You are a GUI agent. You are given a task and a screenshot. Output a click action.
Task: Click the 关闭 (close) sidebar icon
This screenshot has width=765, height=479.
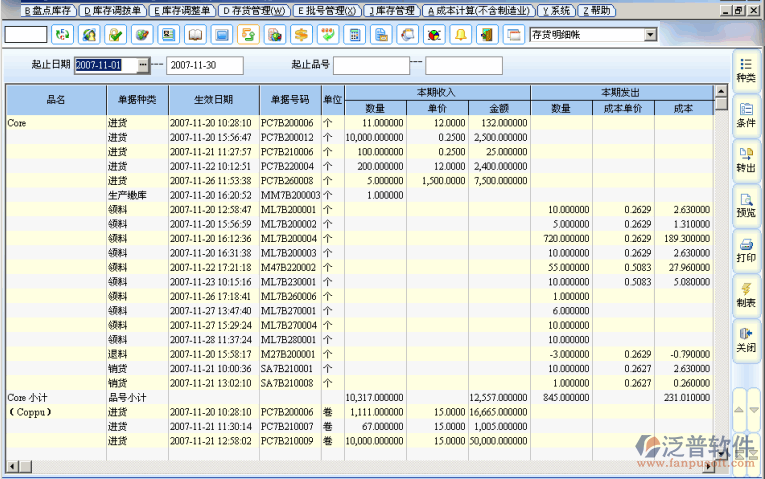pyautogui.click(x=745, y=339)
